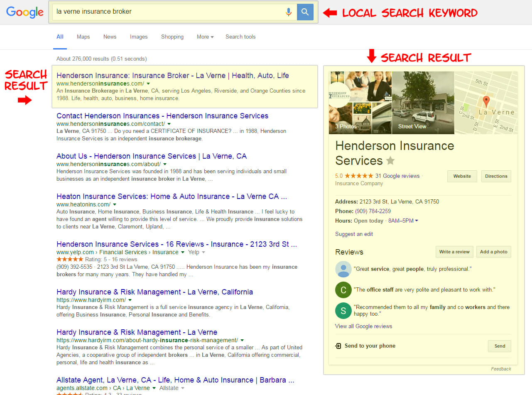Click 'About 276,000 results' stats text

(x=101, y=59)
